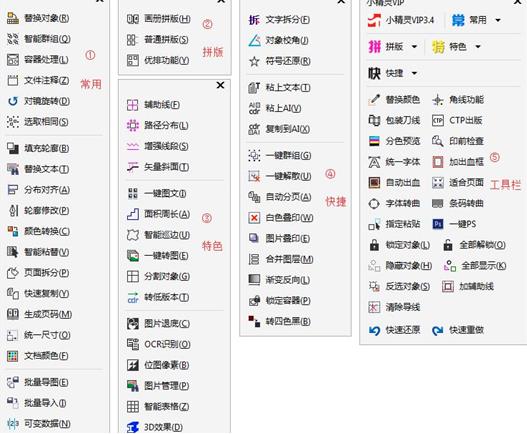
Task: Click 反选对象(S) toolbar item
Action: pyautogui.click(x=399, y=286)
